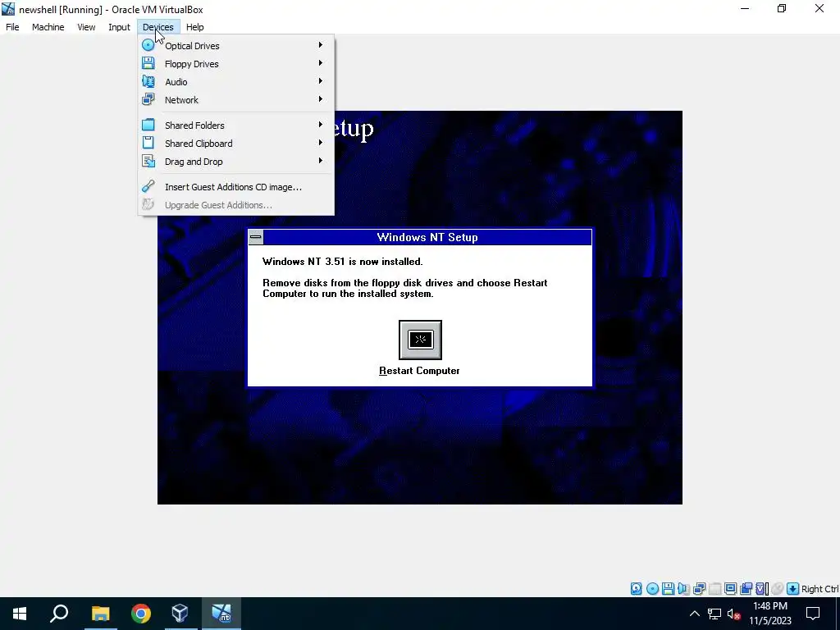Click the running newshell VM taskbar icon
This screenshot has width=840, height=630.
(221, 614)
